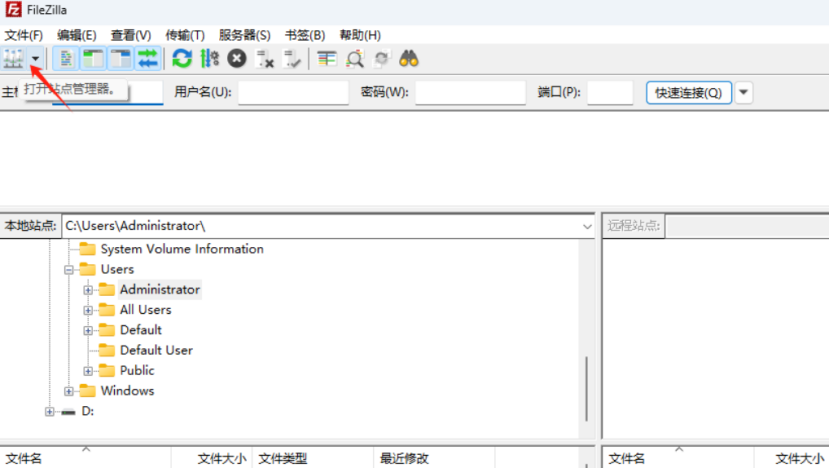The width and height of the screenshot is (830, 468).
Task: Open the 书签(B) menu
Action: [305, 35]
